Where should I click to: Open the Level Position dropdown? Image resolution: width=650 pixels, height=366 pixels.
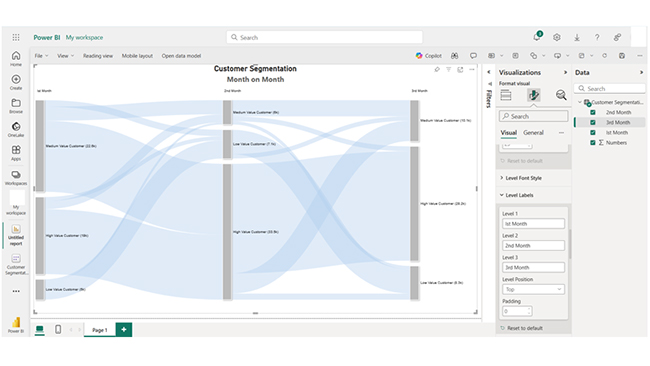point(533,289)
